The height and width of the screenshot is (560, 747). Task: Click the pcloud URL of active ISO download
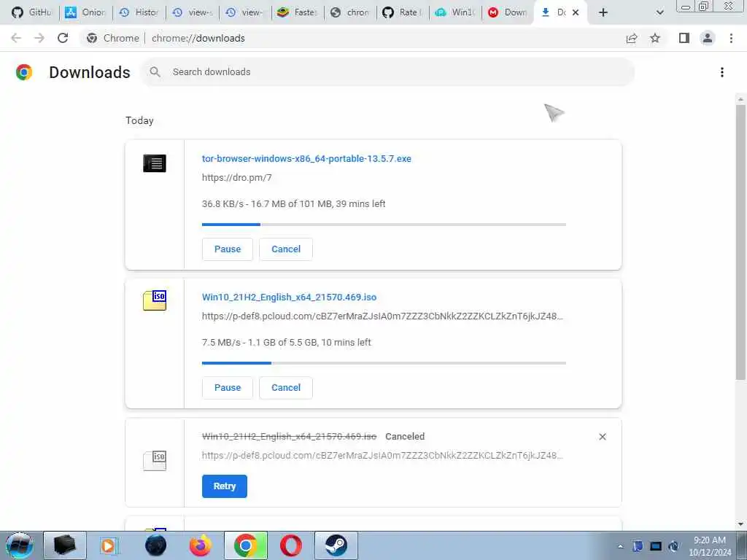[x=382, y=316]
